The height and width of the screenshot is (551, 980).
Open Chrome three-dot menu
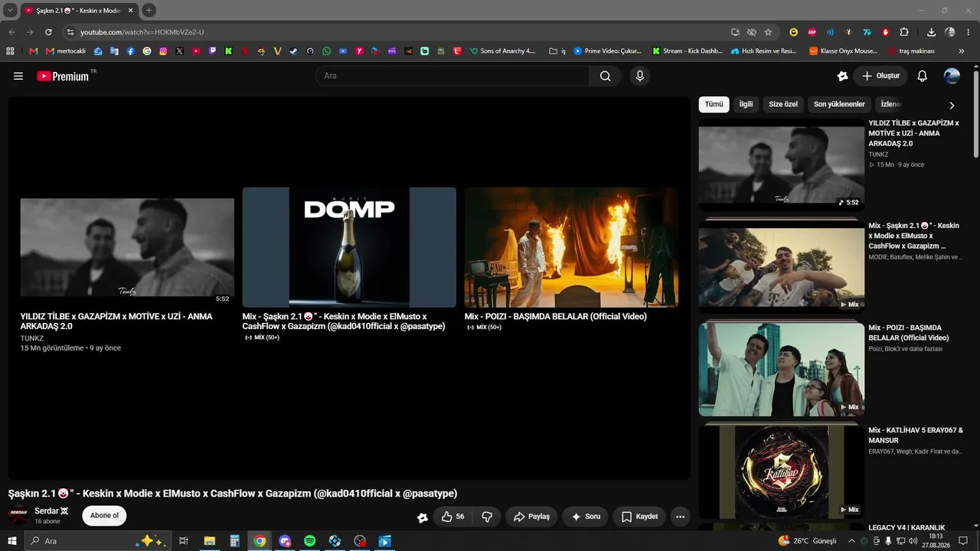969,32
